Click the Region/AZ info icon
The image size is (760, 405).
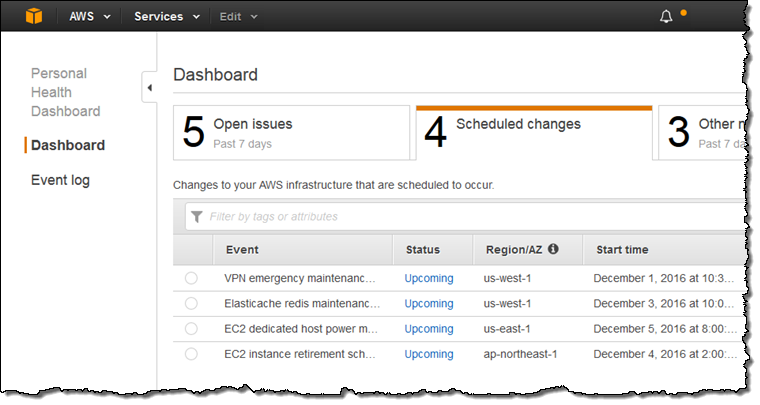tap(553, 249)
